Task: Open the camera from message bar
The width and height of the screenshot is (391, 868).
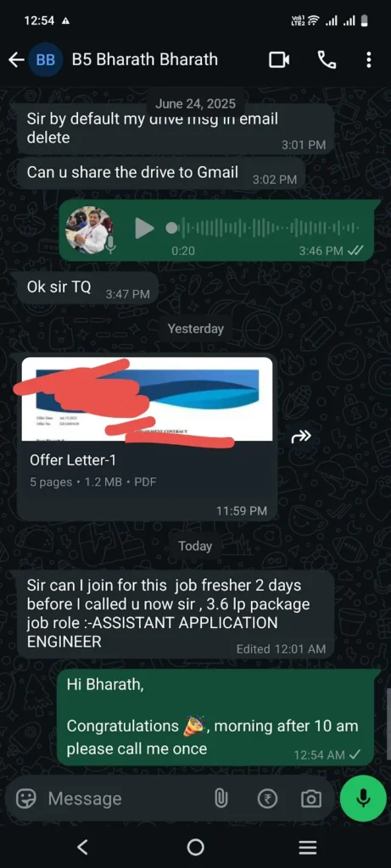Action: 311,798
